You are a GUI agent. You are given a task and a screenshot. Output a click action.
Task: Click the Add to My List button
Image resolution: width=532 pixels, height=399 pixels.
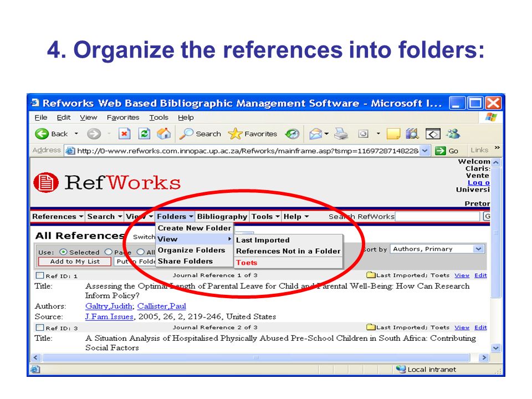75,262
